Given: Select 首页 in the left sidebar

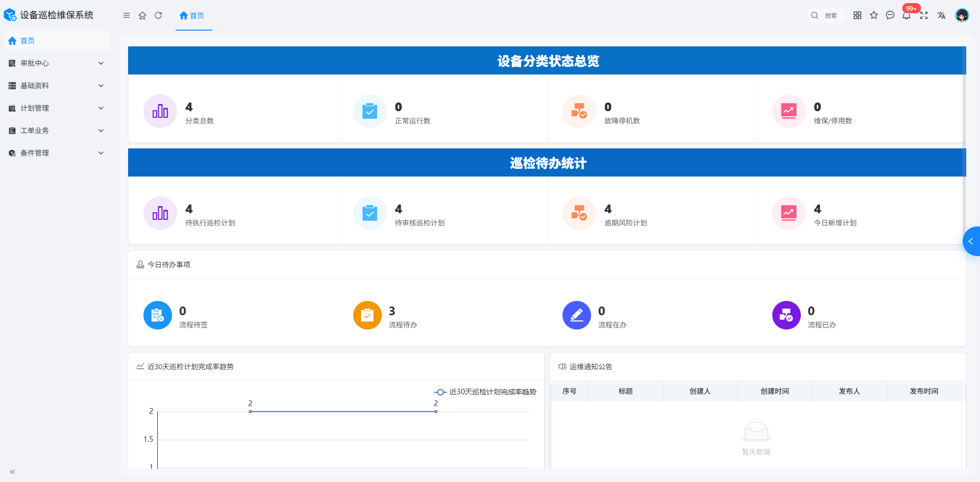Looking at the screenshot, I should tap(57, 41).
